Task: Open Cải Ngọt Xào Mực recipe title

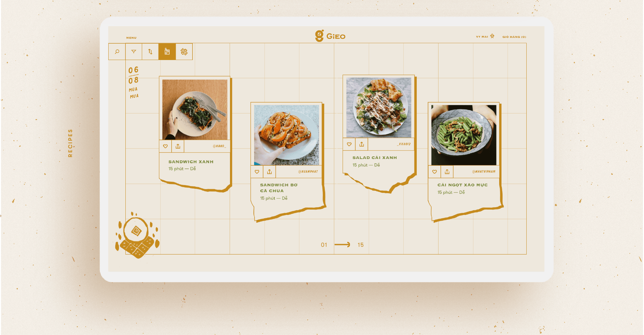Action: coord(463,185)
